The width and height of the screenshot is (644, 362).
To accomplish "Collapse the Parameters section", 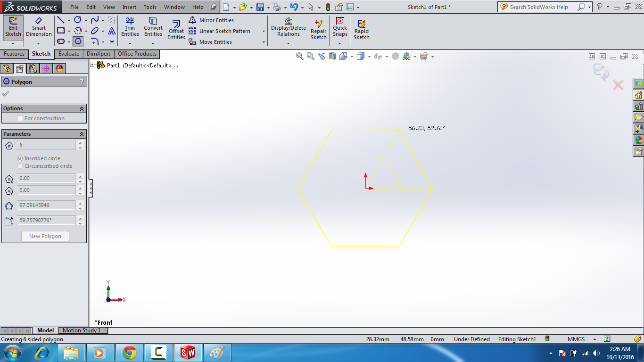I will 82,134.
